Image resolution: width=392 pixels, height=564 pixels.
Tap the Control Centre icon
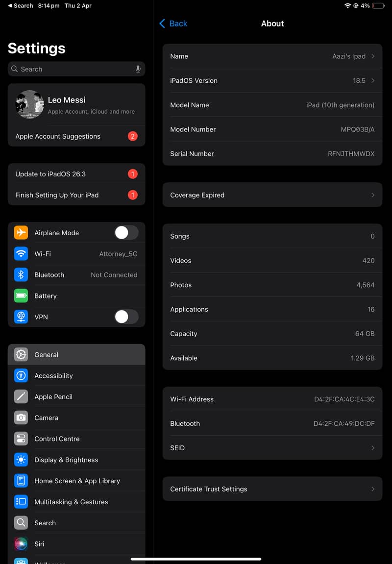point(21,439)
